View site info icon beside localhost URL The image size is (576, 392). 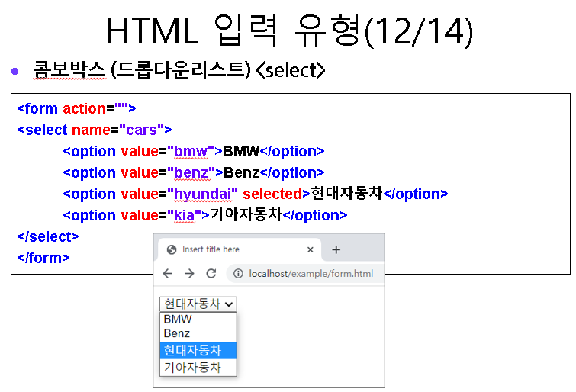pyautogui.click(x=238, y=273)
